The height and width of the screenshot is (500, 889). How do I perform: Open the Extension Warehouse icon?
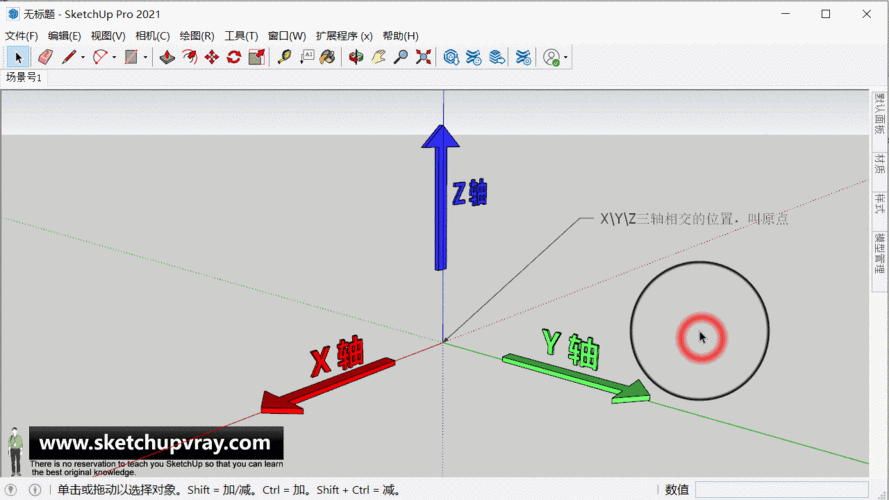pos(473,57)
